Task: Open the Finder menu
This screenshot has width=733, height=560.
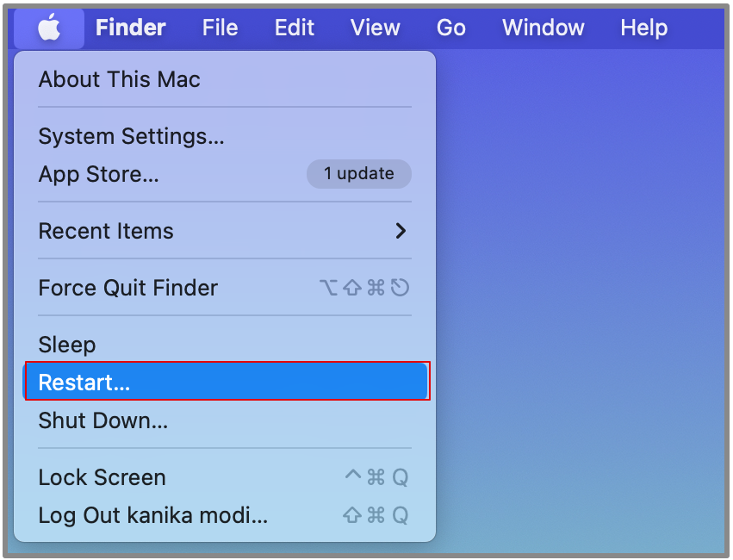Action: coord(132,28)
